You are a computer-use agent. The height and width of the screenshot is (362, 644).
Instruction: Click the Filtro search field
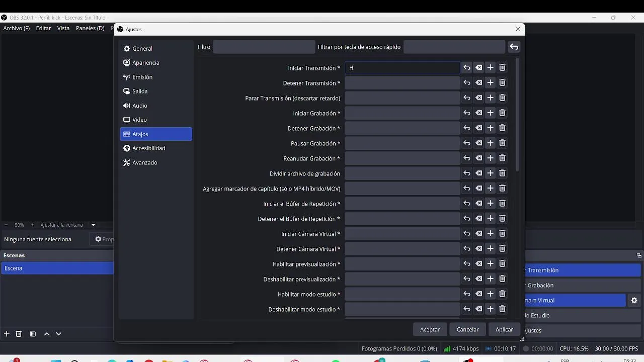[264, 47]
